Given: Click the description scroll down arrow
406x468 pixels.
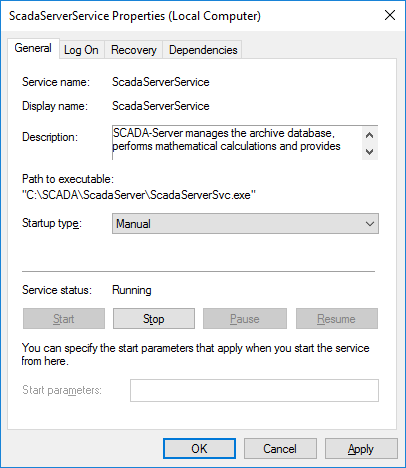Looking at the screenshot, I should (369, 152).
